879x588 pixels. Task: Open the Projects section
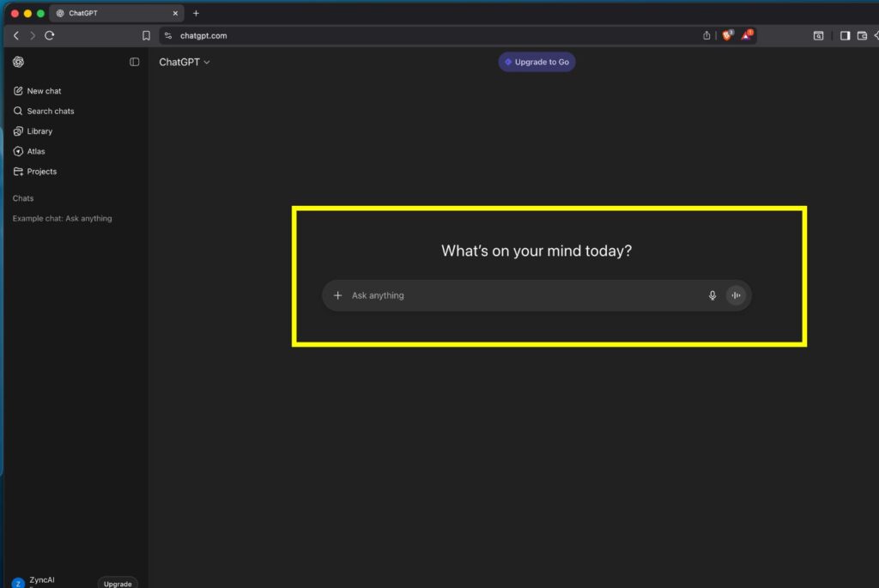point(41,172)
